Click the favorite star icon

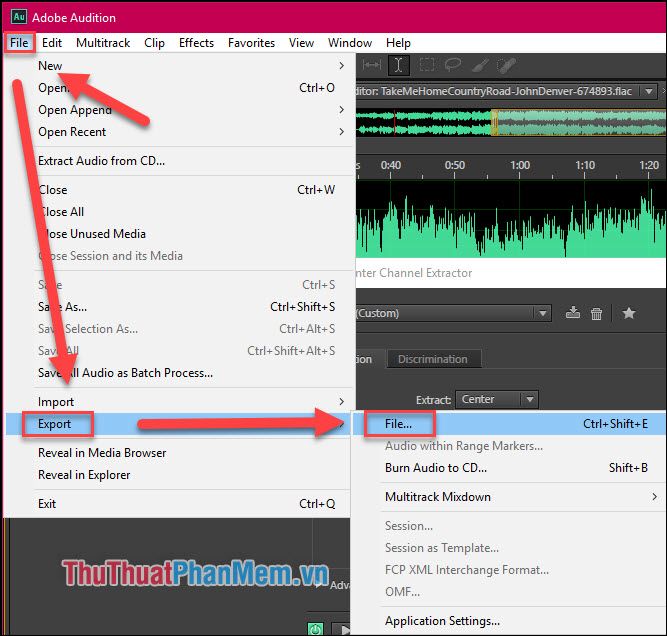click(x=629, y=314)
